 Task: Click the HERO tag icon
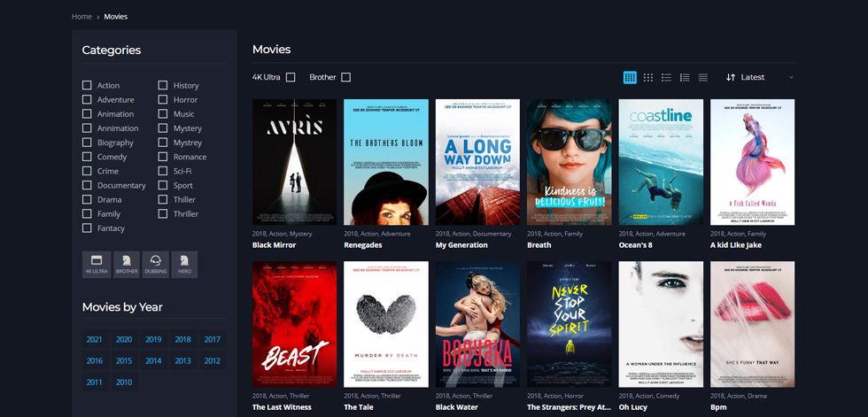[x=184, y=265]
